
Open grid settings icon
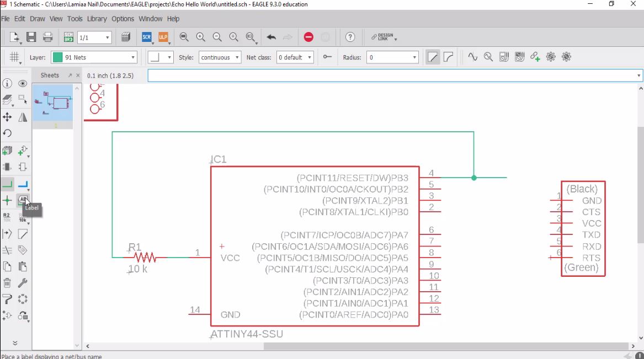[14, 57]
